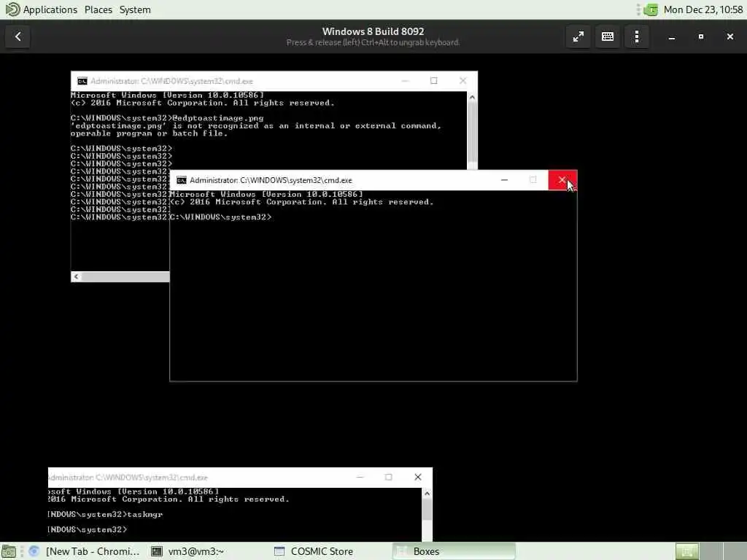Close the bottom taskmgr cmd.exe window

pos(418,477)
